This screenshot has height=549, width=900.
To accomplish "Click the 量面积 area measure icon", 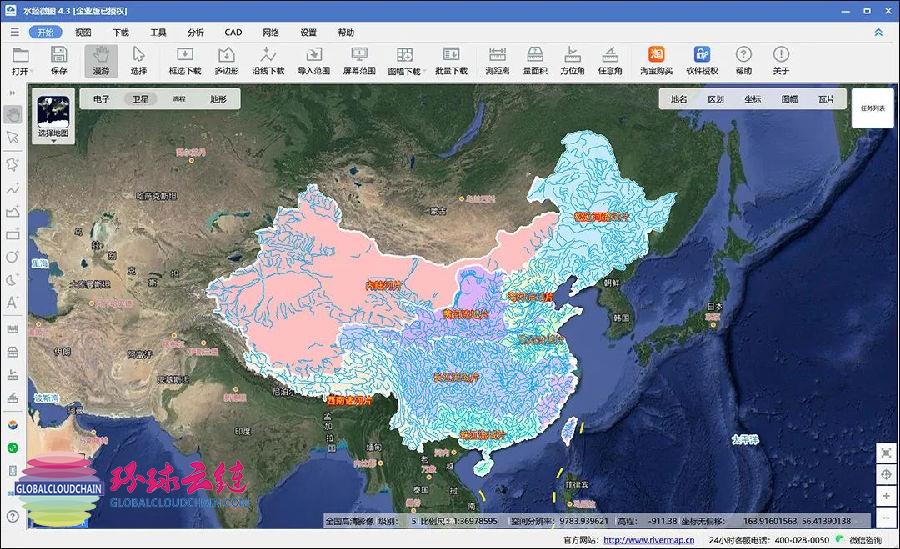I will pyautogui.click(x=534, y=60).
